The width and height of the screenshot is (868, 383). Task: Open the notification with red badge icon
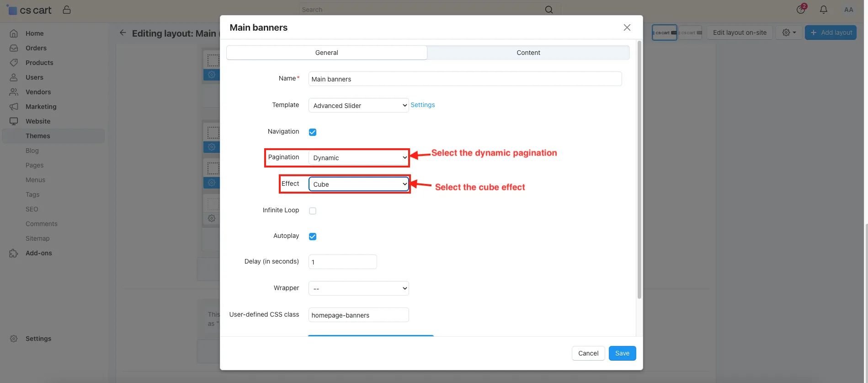[801, 9]
